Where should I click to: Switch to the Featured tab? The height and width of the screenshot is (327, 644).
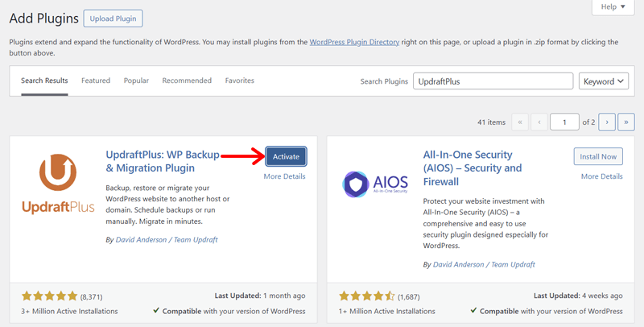click(96, 81)
